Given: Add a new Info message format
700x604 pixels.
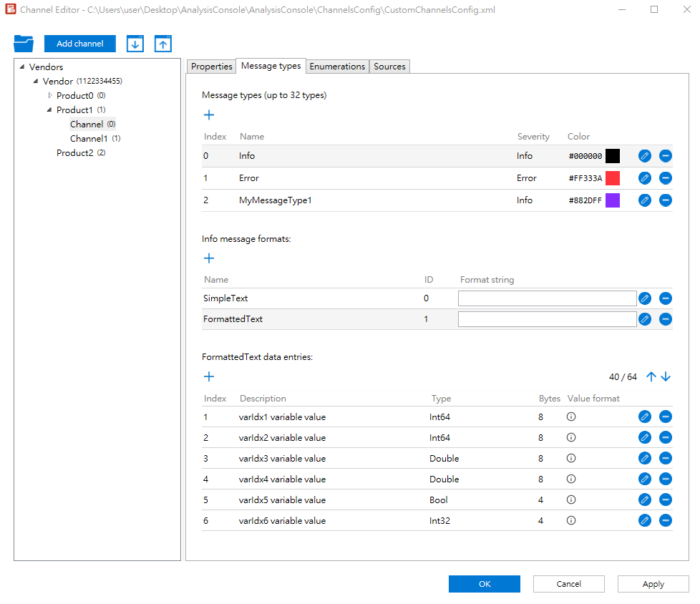Looking at the screenshot, I should click(209, 258).
